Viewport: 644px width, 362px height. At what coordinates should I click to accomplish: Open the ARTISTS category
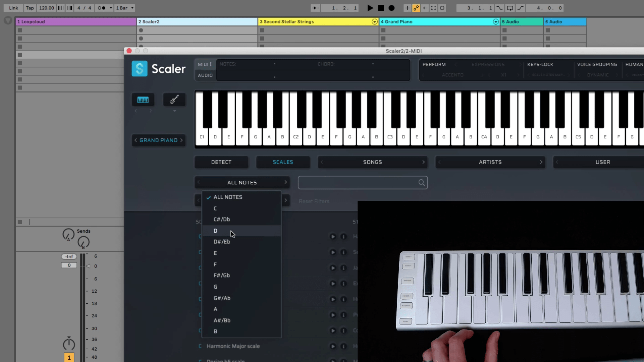point(490,162)
